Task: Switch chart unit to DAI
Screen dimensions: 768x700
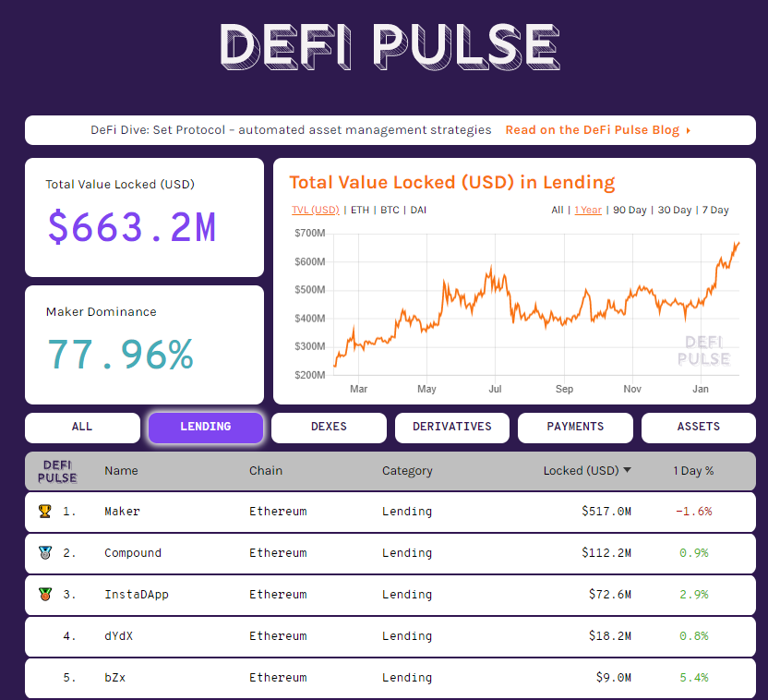Action: pos(418,211)
